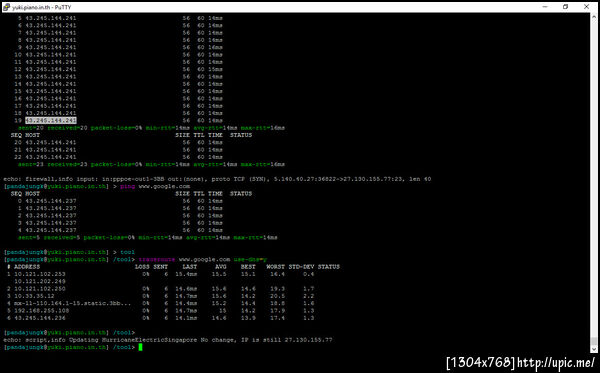This screenshot has width=600, height=373.
Task: Click the 18.8 worst value for hop 4
Action: pyautogui.click(x=277, y=303)
